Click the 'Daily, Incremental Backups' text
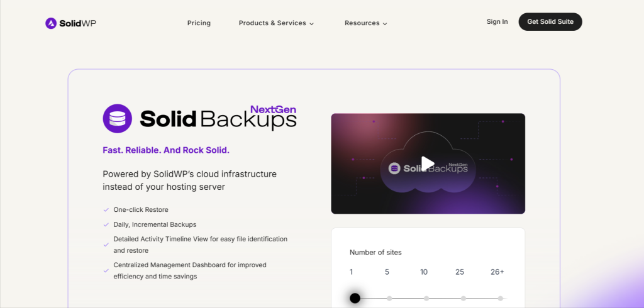Viewport: 644px width, 308px height. click(x=155, y=224)
